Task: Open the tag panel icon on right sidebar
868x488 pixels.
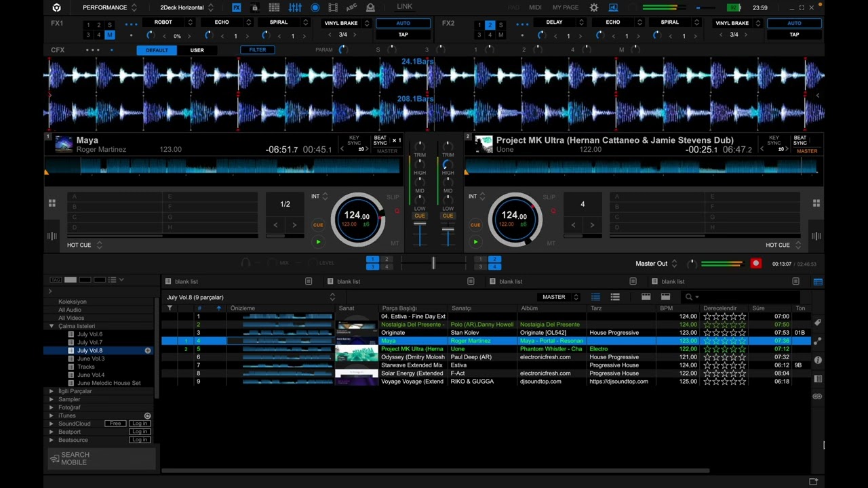Action: coord(818,323)
